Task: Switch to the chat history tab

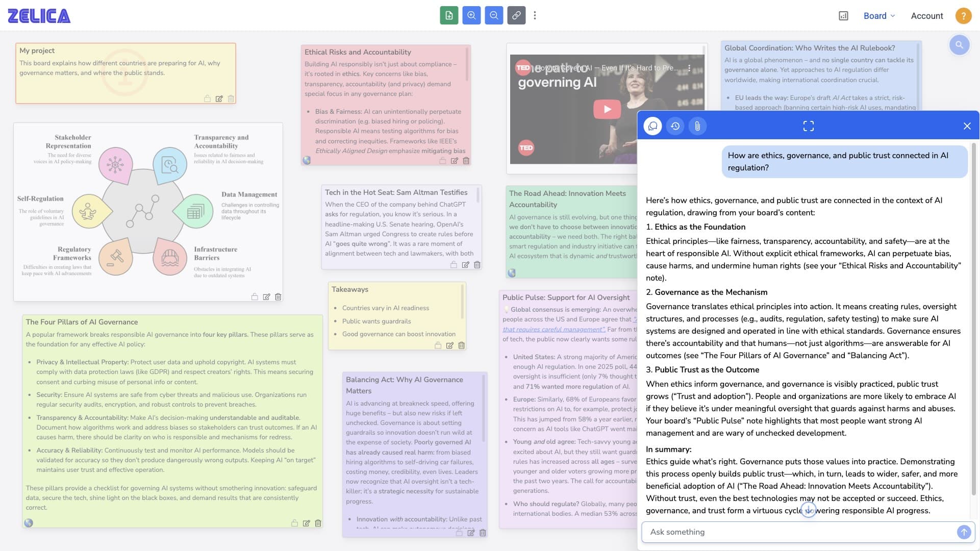Action: pos(675,126)
